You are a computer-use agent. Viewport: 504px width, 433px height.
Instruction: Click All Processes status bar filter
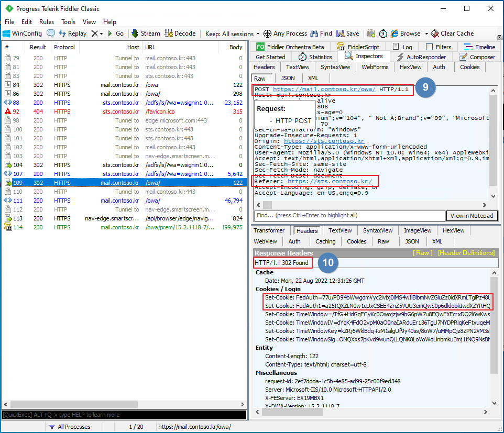(x=70, y=427)
